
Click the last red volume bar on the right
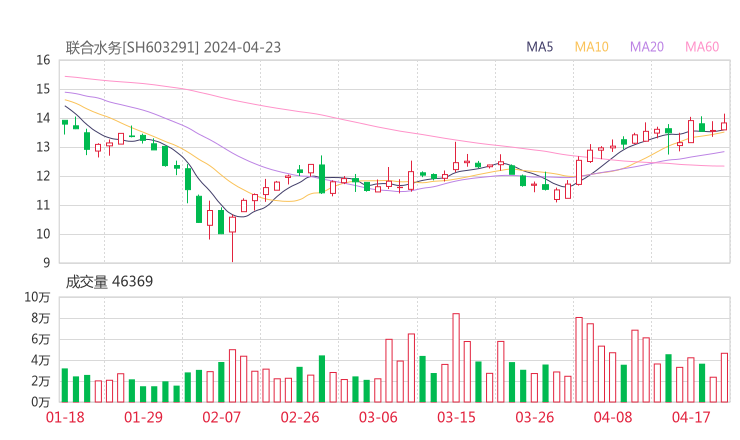(724, 378)
